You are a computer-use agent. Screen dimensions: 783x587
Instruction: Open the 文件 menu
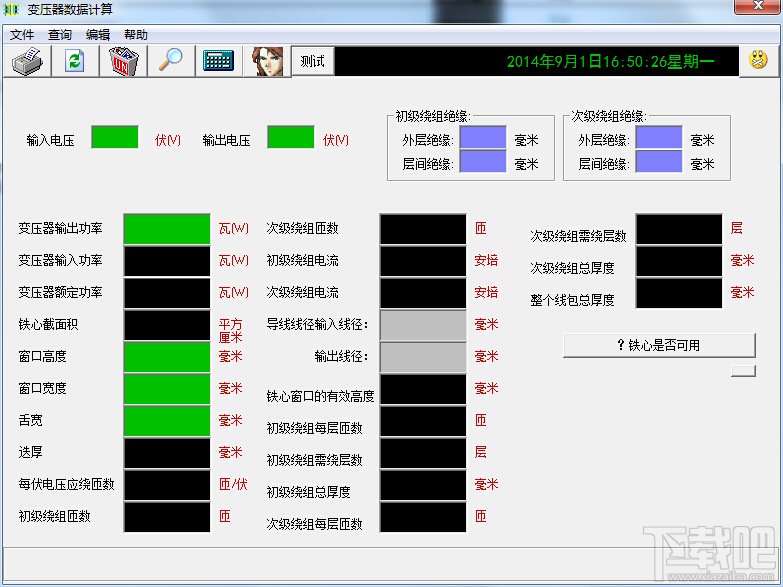tap(22, 34)
